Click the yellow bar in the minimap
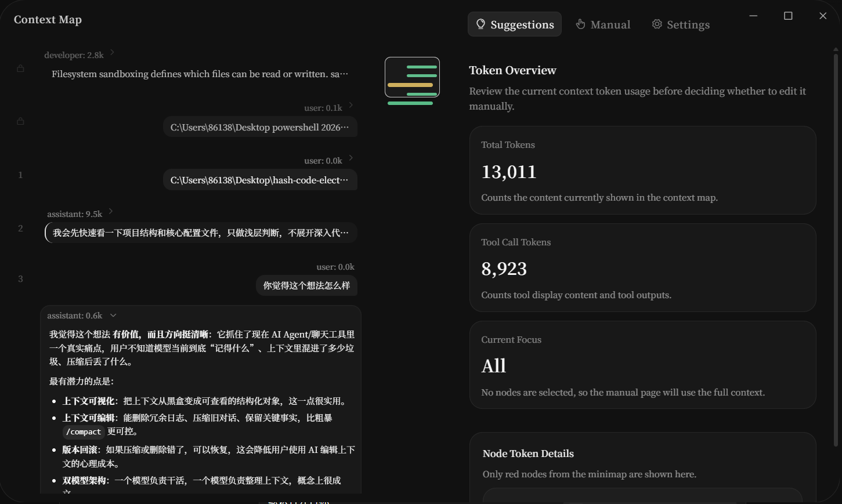This screenshot has width=842, height=504. (x=410, y=85)
